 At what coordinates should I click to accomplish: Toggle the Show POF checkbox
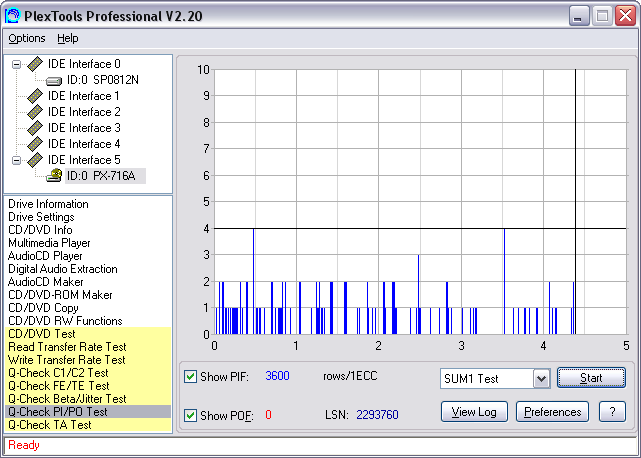[191, 415]
